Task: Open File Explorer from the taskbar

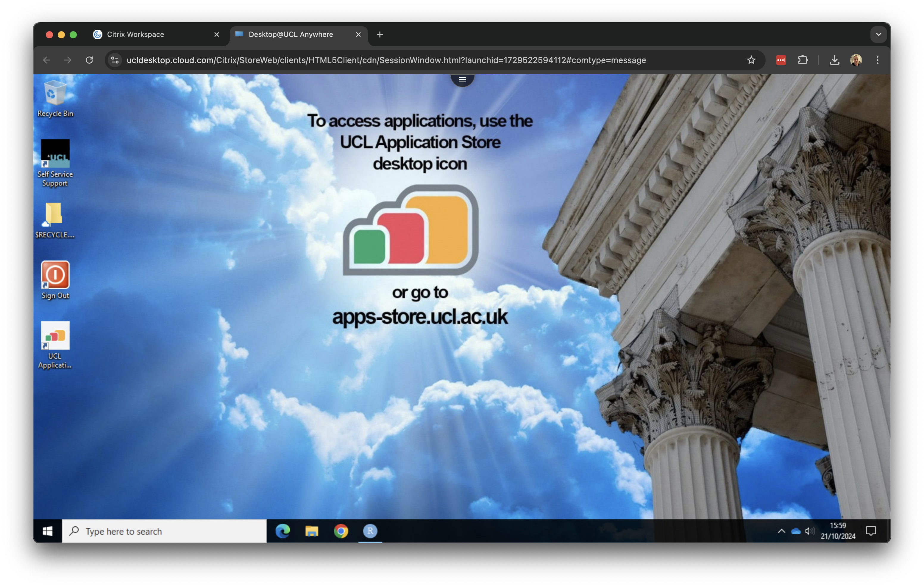Action: [312, 531]
